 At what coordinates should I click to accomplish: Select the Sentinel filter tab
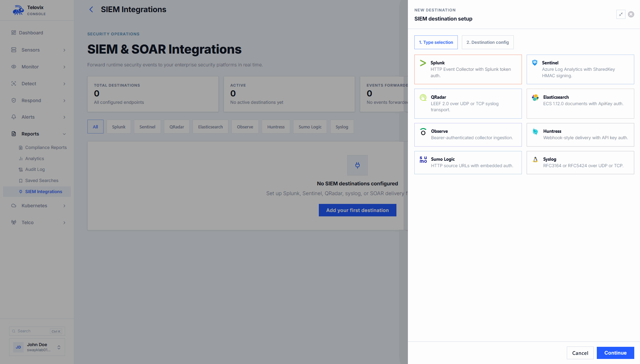click(147, 127)
